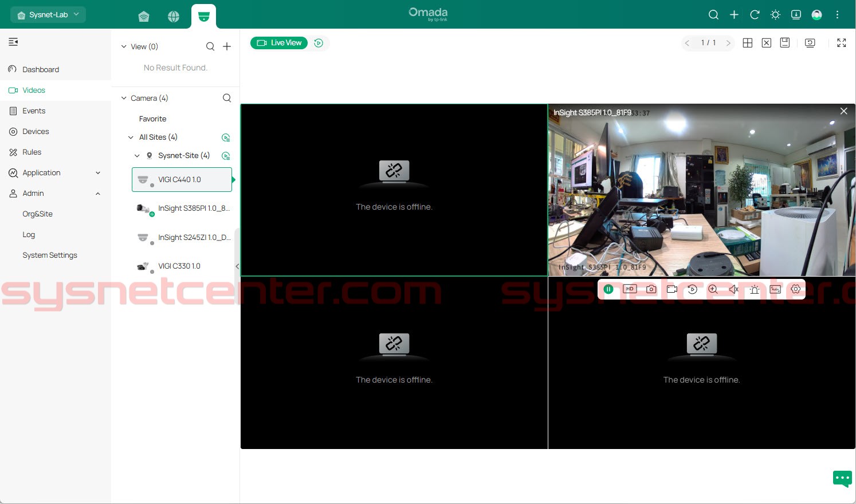Unmute the camera audio

733,289
